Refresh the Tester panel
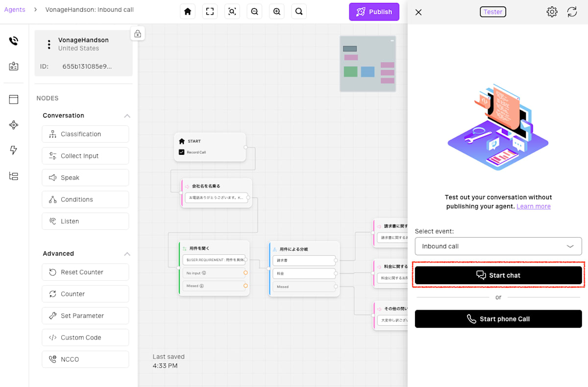The image size is (588, 387). pyautogui.click(x=572, y=12)
